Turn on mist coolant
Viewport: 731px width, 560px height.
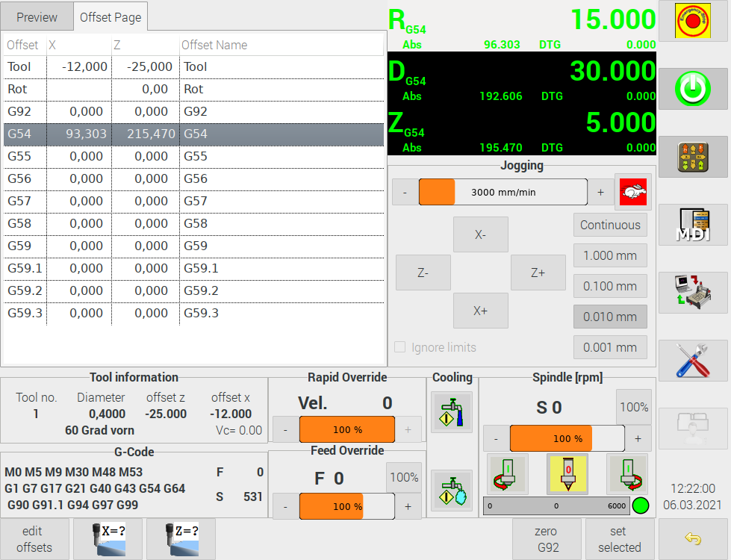(452, 491)
